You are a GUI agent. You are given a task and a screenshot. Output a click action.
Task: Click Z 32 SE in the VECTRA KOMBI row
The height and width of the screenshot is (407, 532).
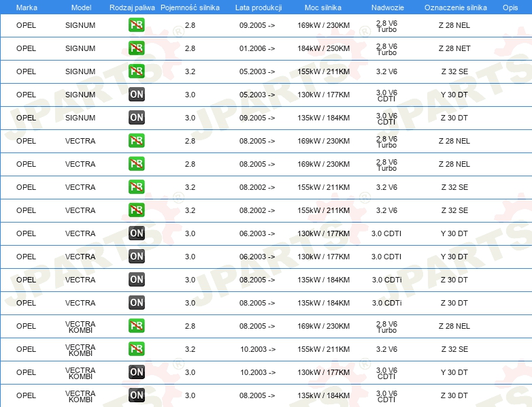[x=454, y=349]
